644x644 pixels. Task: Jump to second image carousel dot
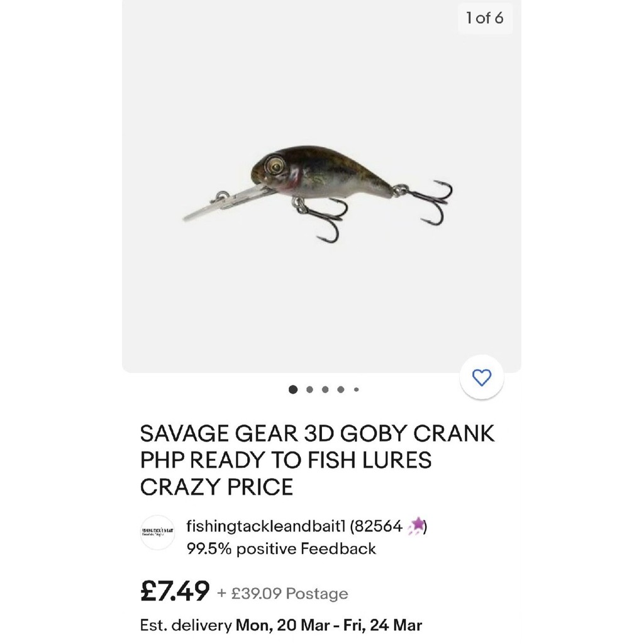[x=309, y=389]
